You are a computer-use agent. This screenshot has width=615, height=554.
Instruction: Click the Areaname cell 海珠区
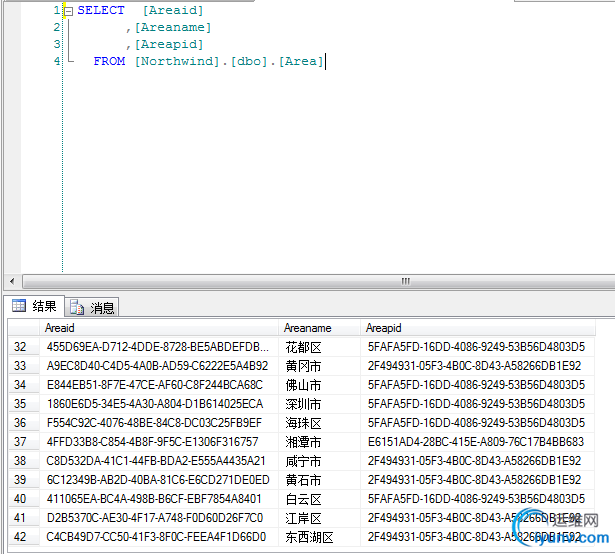pyautogui.click(x=319, y=423)
